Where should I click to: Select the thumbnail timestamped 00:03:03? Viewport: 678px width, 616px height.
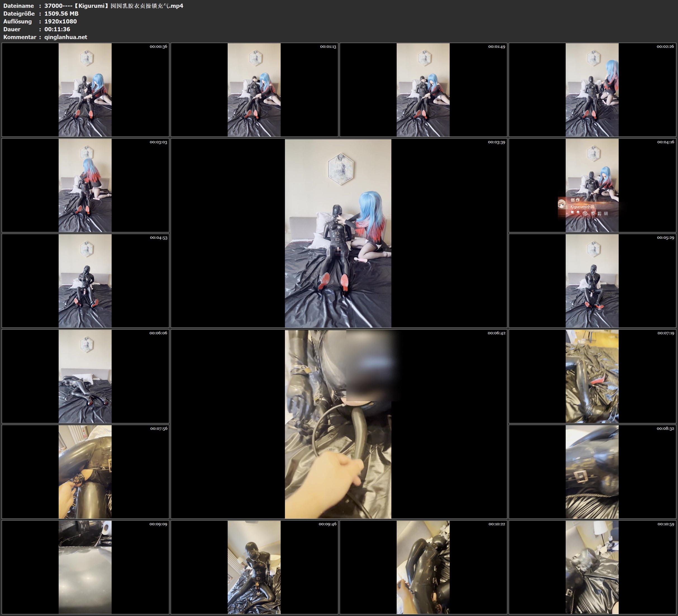[x=85, y=185]
